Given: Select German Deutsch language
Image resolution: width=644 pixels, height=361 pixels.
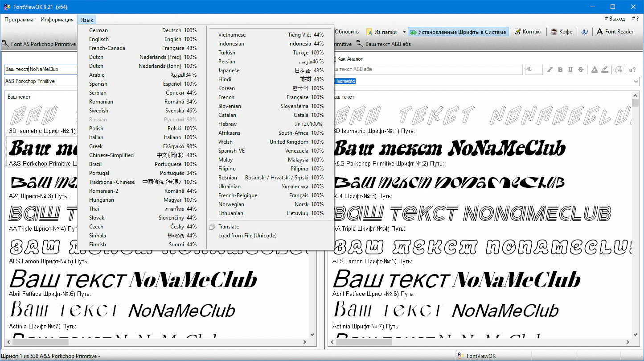Looking at the screenshot, I should pyautogui.click(x=142, y=30).
